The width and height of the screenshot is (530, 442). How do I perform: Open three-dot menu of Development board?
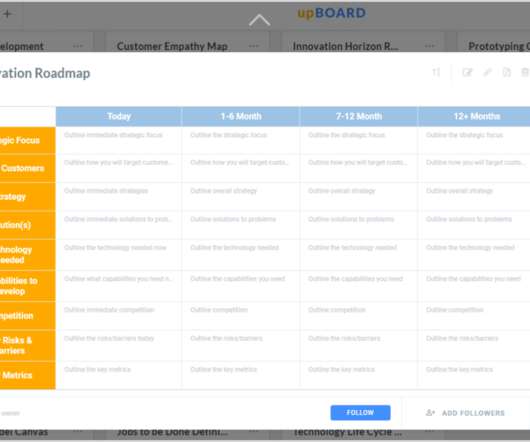tap(77, 46)
